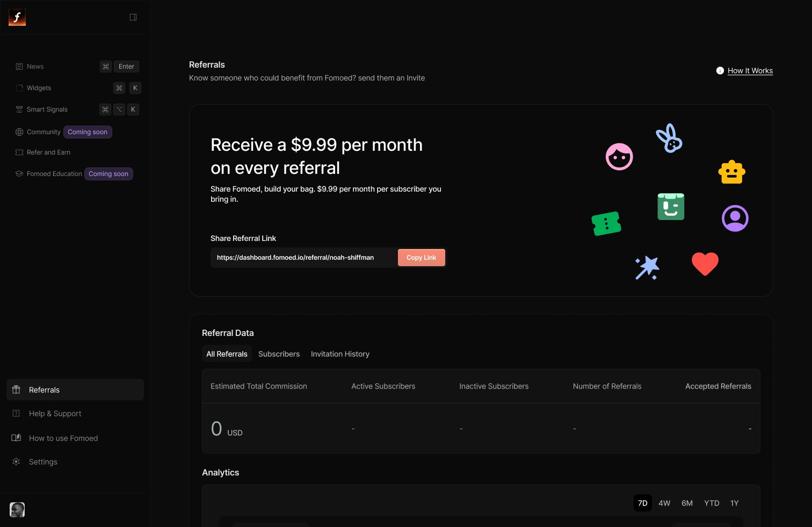Select the 4W analytics range
This screenshot has width=812, height=527.
coord(664,503)
